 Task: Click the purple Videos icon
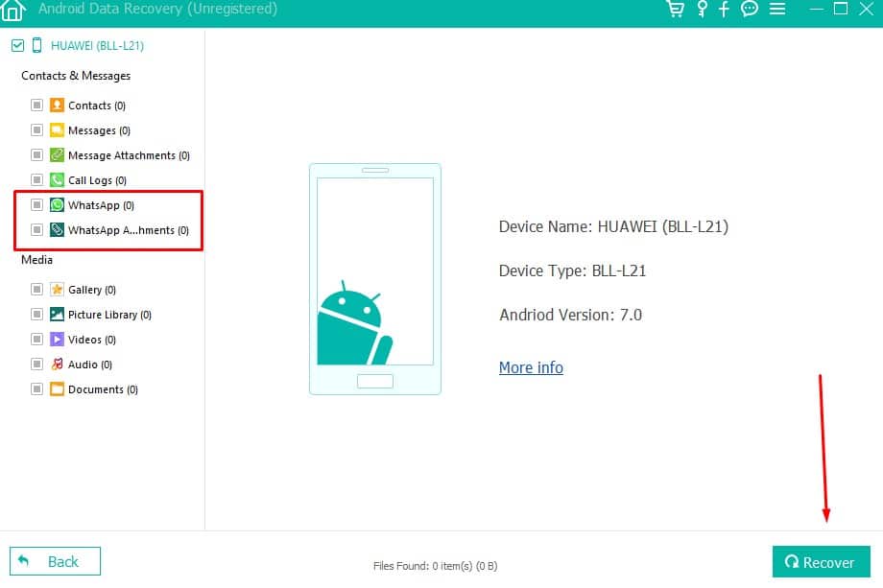click(x=57, y=340)
